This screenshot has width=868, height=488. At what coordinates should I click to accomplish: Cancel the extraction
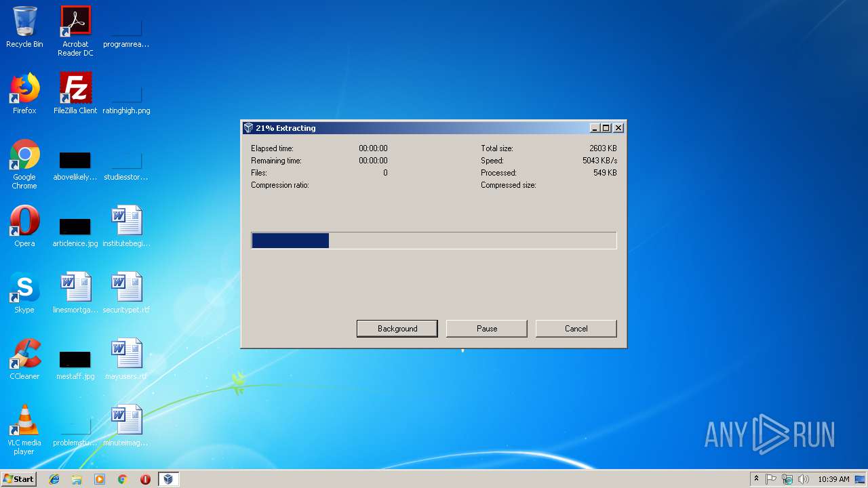576,329
